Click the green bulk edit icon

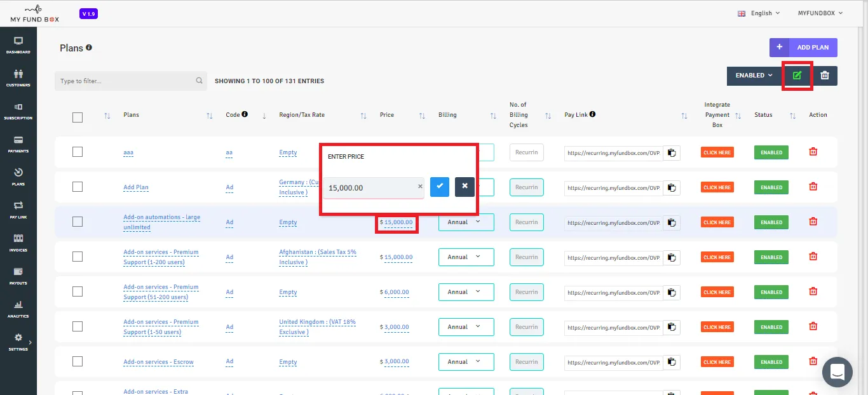pyautogui.click(x=797, y=76)
